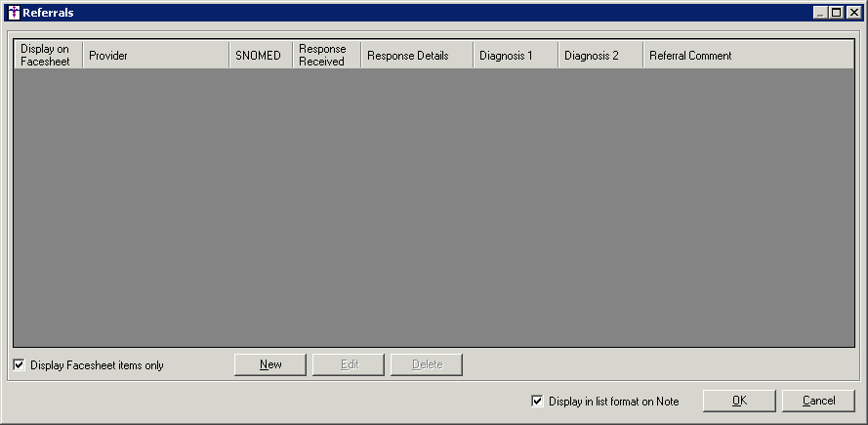Dismiss dialog using Cancel button
Viewport: 868px width, 425px height.
point(818,401)
